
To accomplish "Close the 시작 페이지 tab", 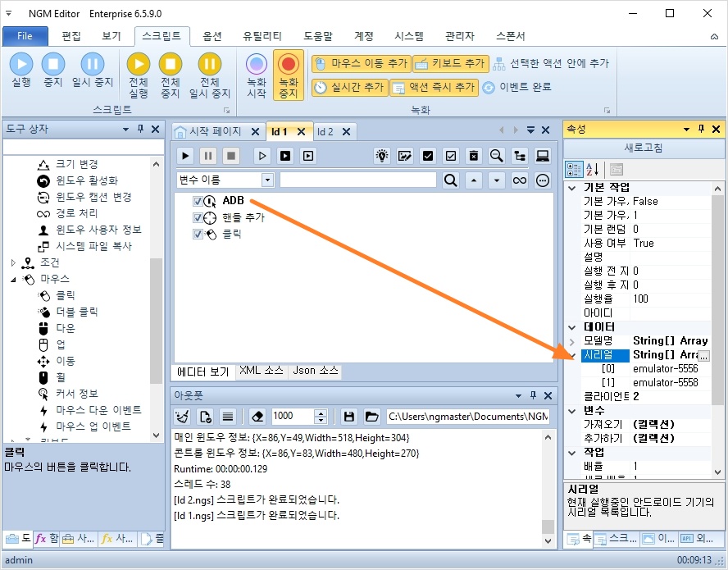I will [x=255, y=132].
